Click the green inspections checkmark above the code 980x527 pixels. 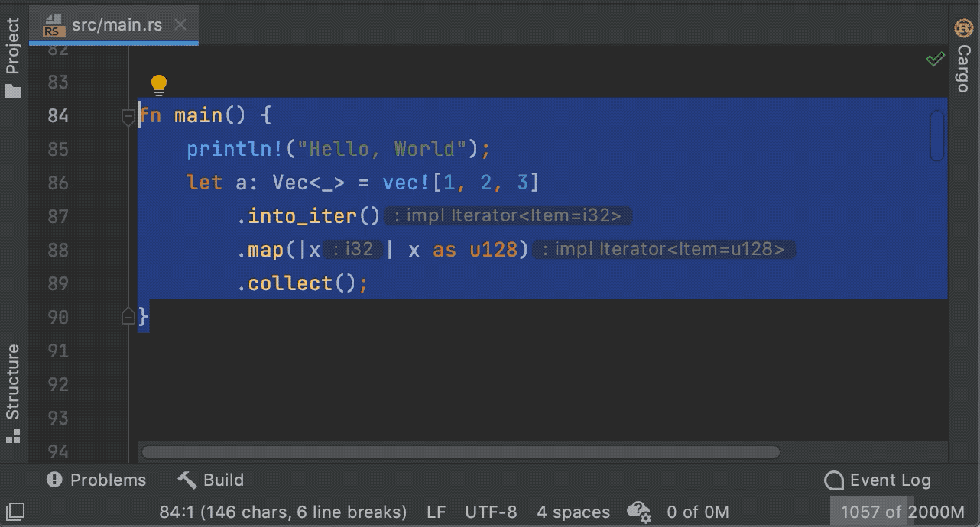tap(935, 59)
